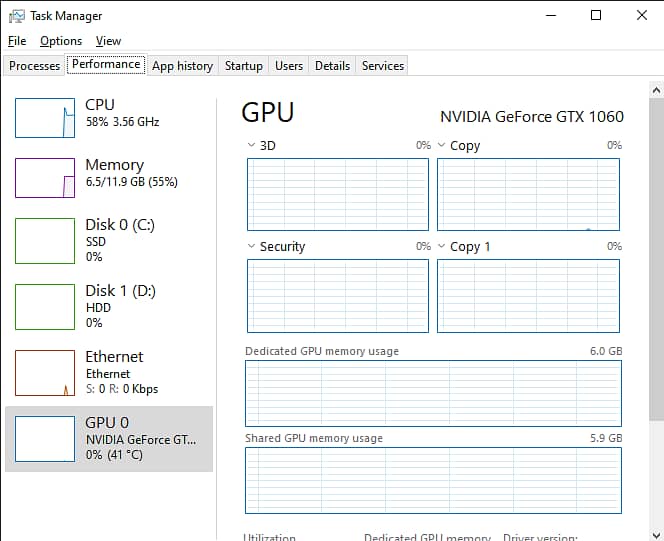Click the Disk 1 (D:) sidebar label
Image resolution: width=664 pixels, height=541 pixels.
tap(121, 291)
